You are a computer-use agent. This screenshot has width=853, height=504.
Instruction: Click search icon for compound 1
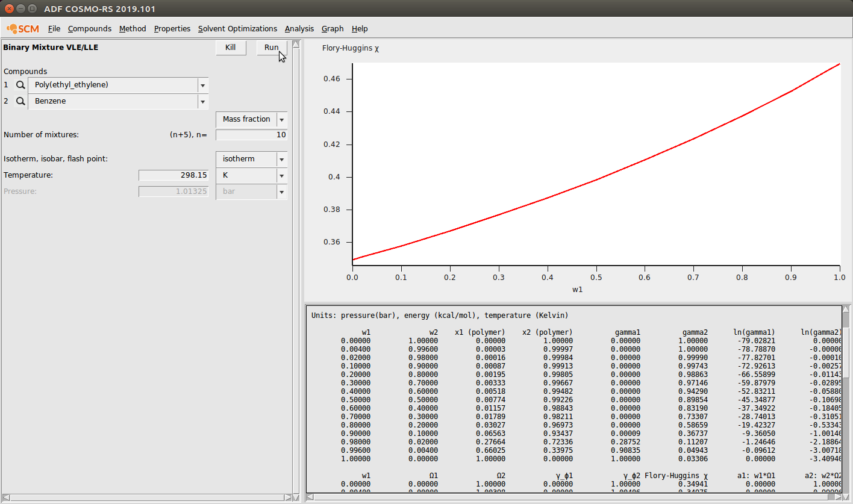[20, 86]
